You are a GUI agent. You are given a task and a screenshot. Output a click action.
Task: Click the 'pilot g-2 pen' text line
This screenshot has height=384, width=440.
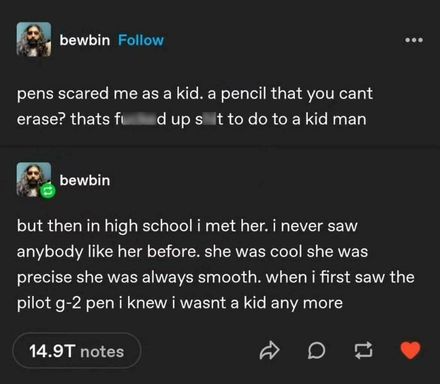pos(180,303)
